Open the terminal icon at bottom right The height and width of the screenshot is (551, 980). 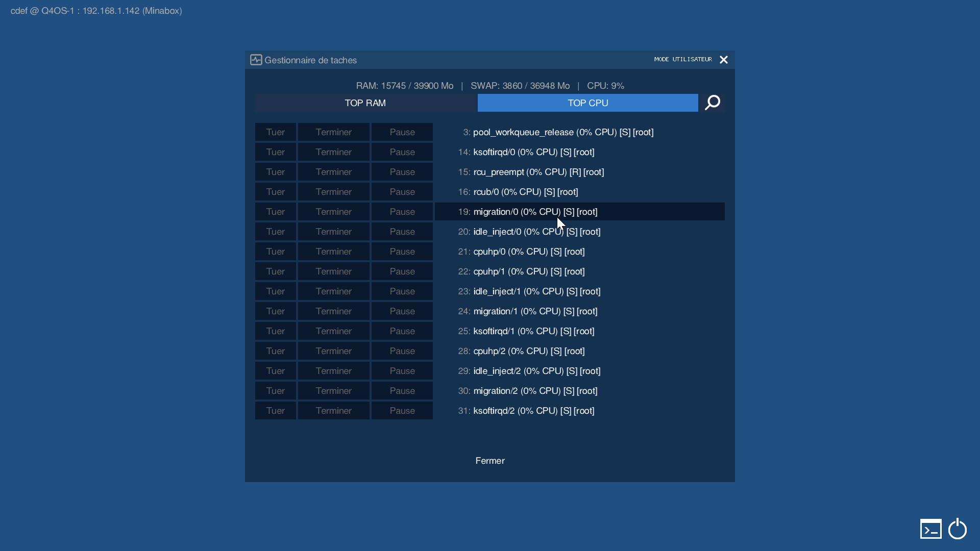(x=930, y=529)
